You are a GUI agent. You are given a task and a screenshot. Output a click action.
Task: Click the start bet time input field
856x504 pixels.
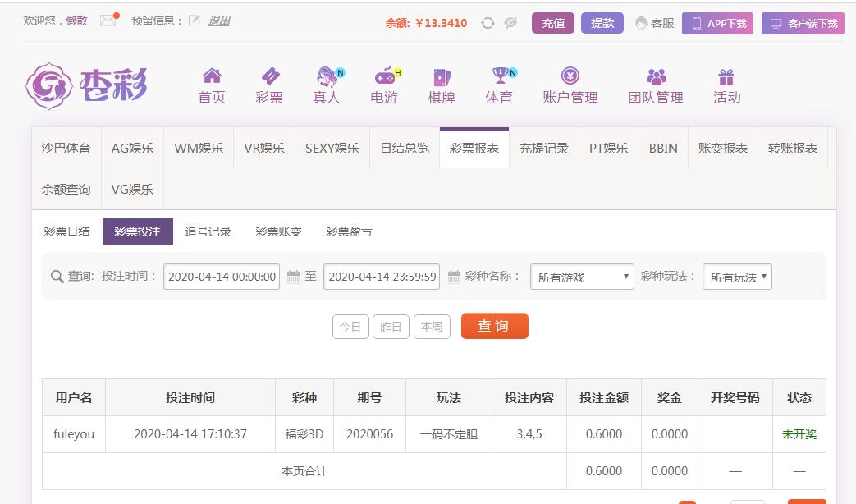point(222,277)
